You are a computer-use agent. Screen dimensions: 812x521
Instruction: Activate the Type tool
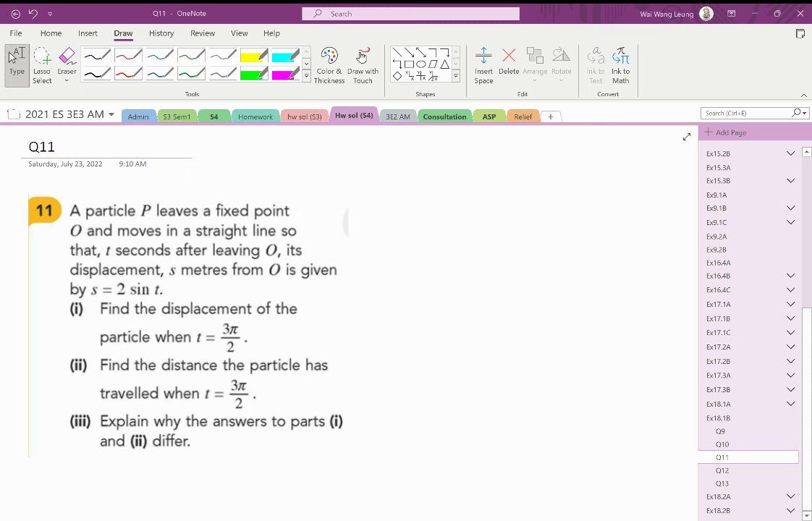point(17,65)
